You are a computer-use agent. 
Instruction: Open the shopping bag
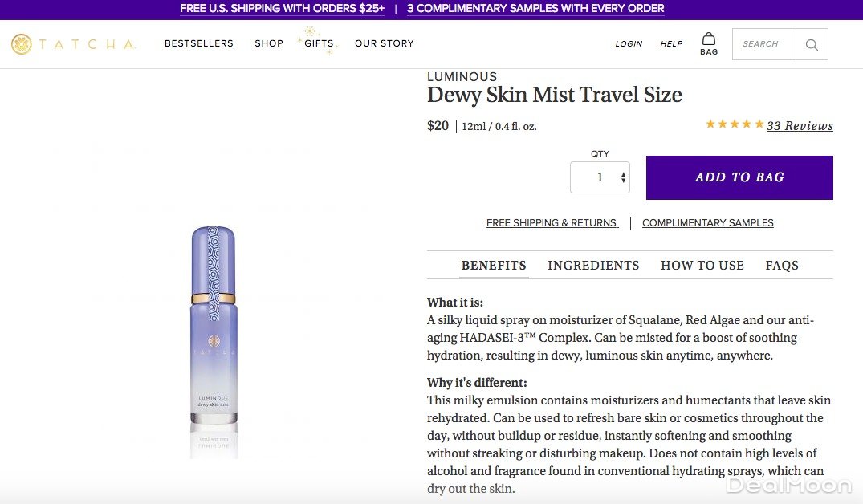[709, 43]
